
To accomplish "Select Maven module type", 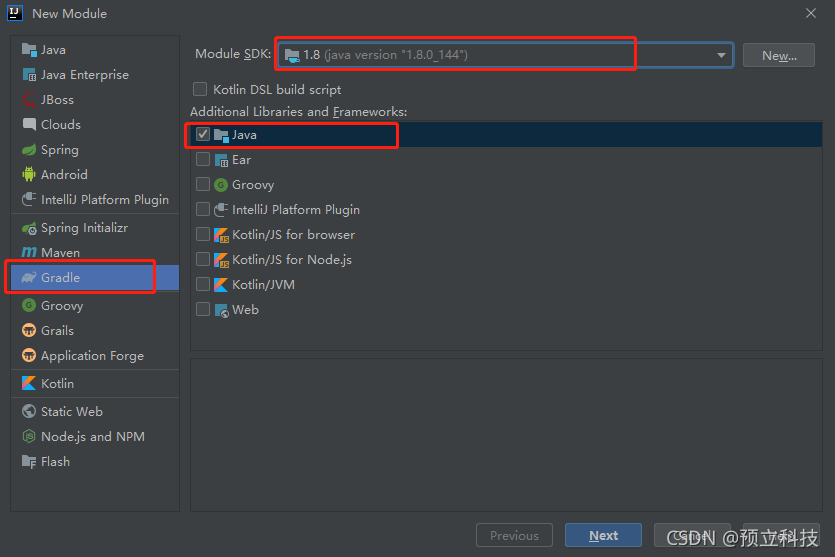I will coord(95,252).
